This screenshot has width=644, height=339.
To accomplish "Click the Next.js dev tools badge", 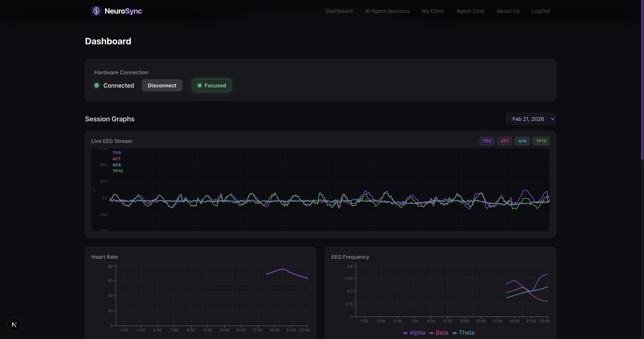I will click(14, 325).
